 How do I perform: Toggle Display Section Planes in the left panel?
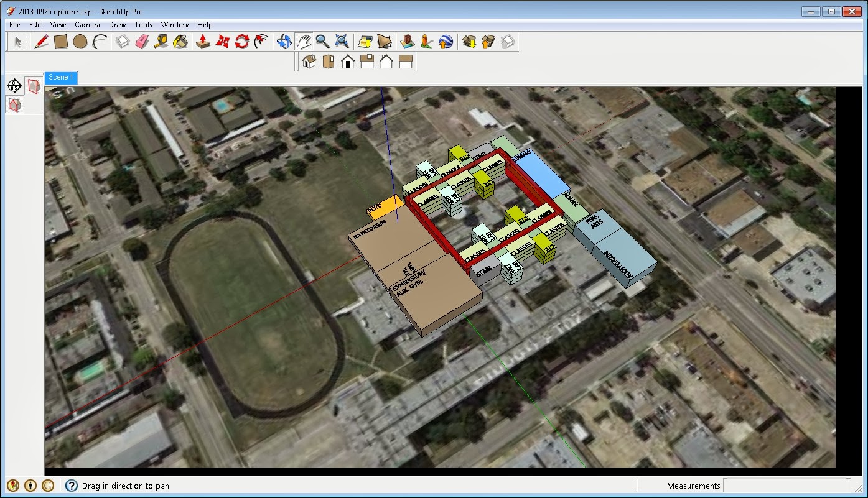coord(32,86)
